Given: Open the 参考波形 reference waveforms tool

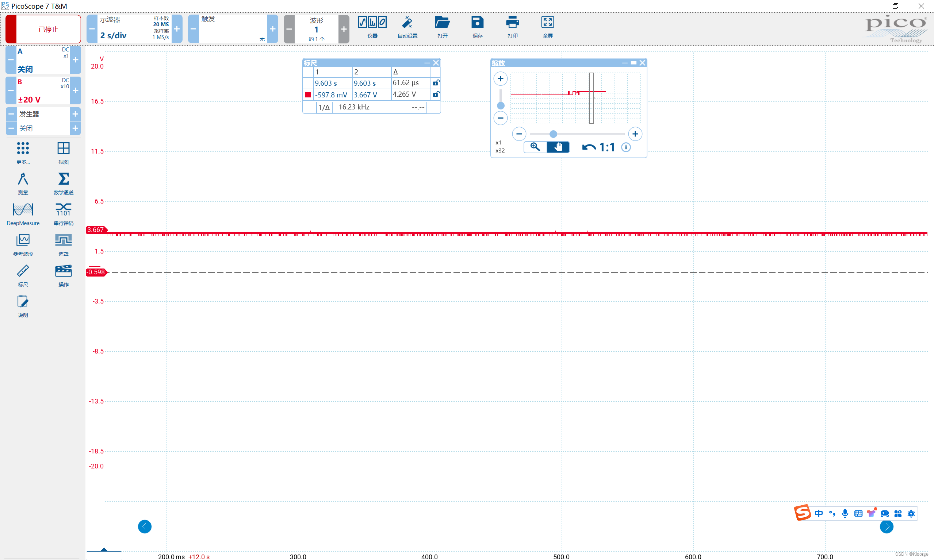Looking at the screenshot, I should click(x=23, y=244).
